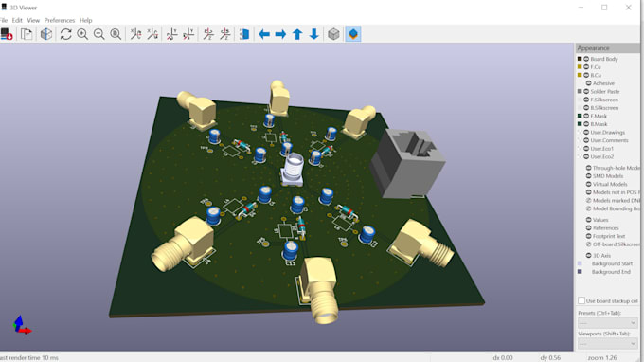Open the Presets dropdown
The width and height of the screenshot is (644, 362).
tap(607, 322)
